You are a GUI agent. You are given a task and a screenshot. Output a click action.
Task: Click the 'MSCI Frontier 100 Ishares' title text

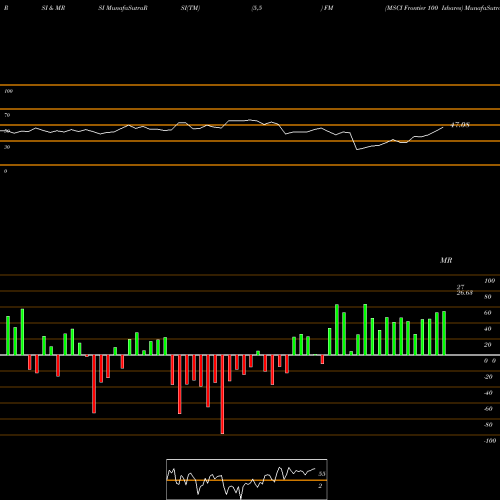(424, 8)
